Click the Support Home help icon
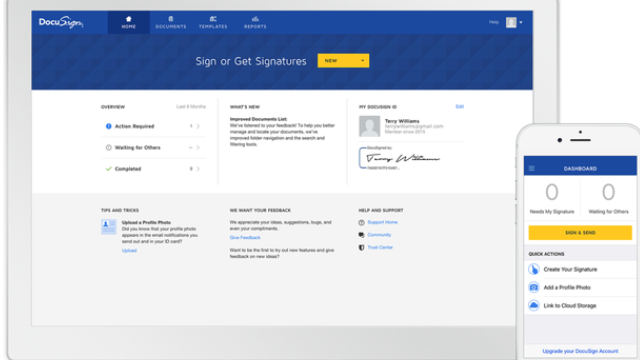640x360 pixels. pos(361,222)
